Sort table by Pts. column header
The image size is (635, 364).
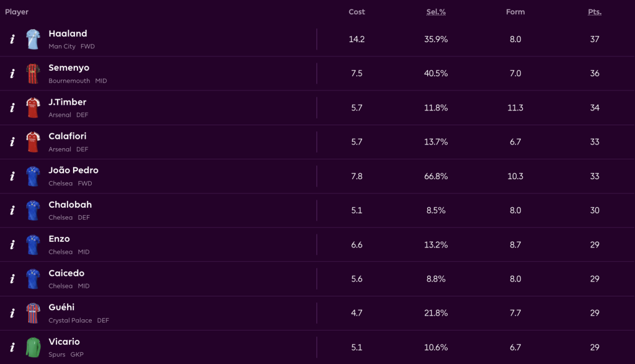(x=595, y=12)
